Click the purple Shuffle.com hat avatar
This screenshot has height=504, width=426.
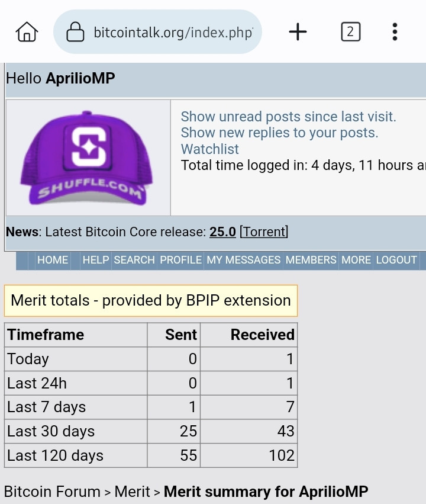click(86, 158)
